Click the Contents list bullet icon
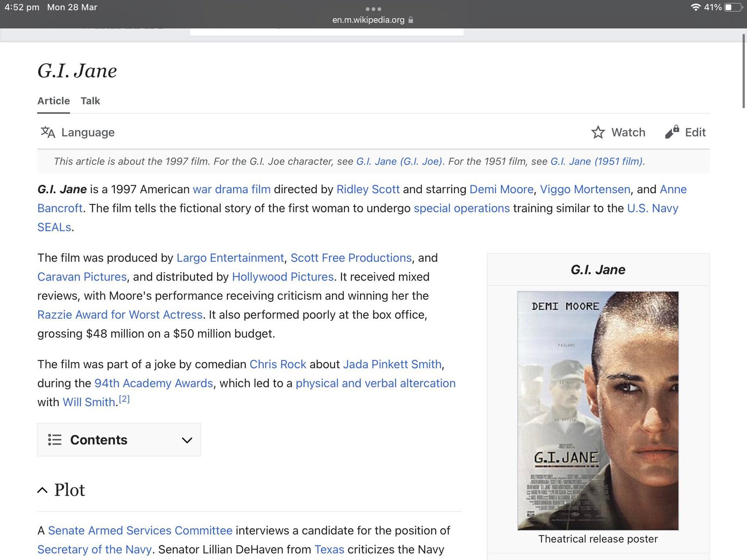This screenshot has width=747, height=560. (x=55, y=440)
